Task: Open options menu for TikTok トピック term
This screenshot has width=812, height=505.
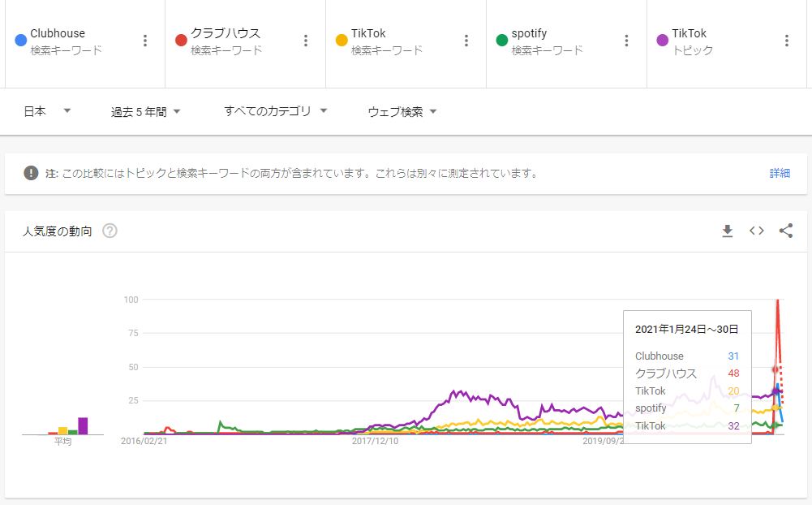Action: tap(787, 41)
